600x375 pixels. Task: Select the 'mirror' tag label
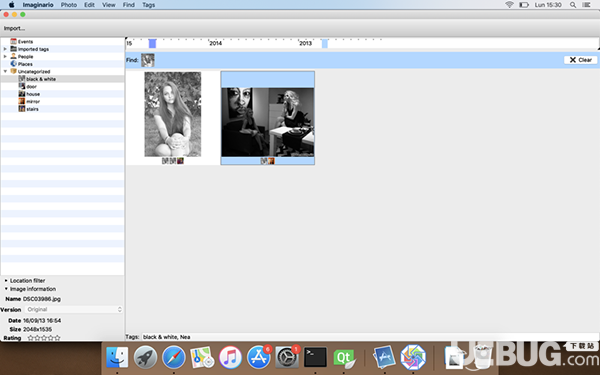coord(33,101)
